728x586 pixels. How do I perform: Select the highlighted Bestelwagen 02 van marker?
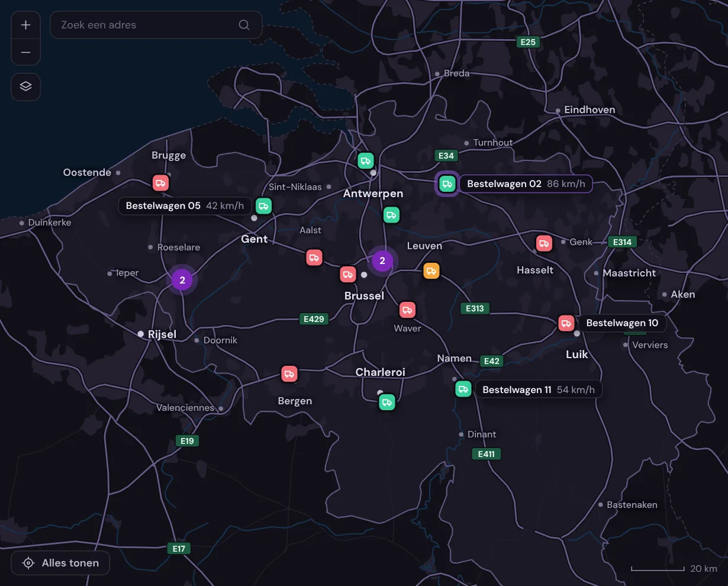(x=447, y=184)
